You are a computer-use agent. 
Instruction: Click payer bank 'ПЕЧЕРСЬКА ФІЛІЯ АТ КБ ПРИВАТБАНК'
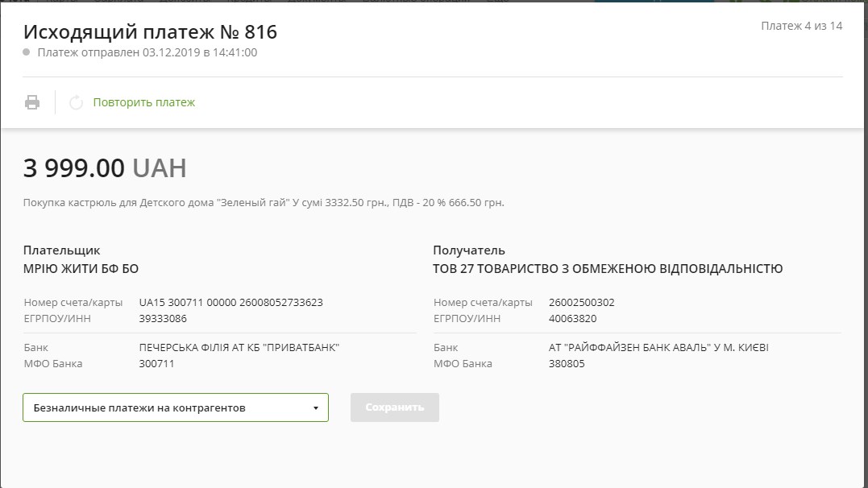(x=239, y=348)
